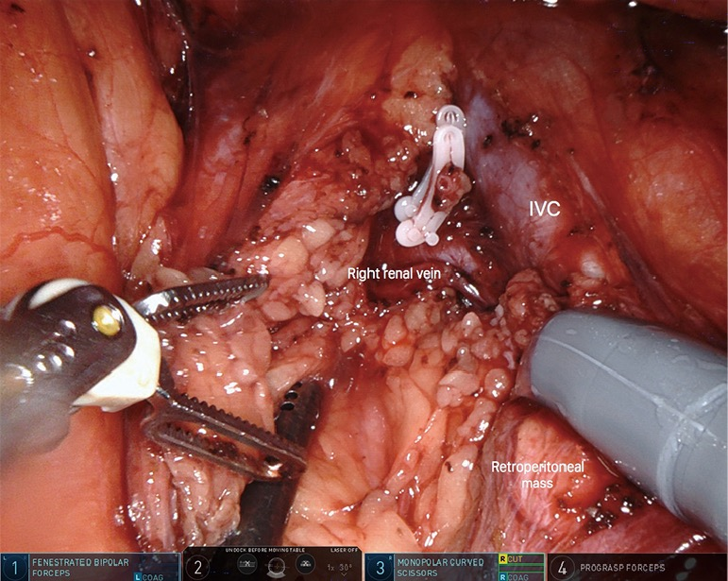Click the 1x zoom level indicator
728x581 pixels.
point(331,568)
